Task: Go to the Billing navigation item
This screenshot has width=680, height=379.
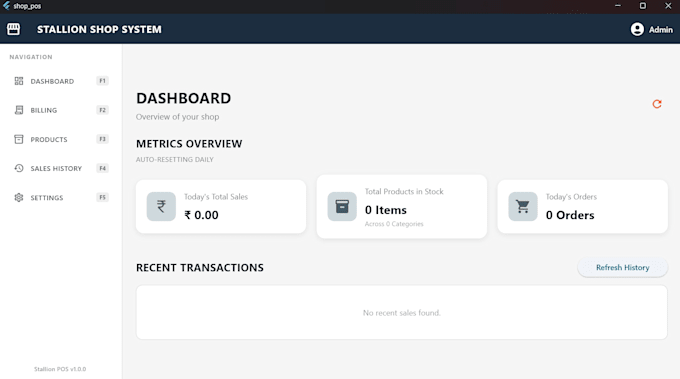Action: point(61,110)
